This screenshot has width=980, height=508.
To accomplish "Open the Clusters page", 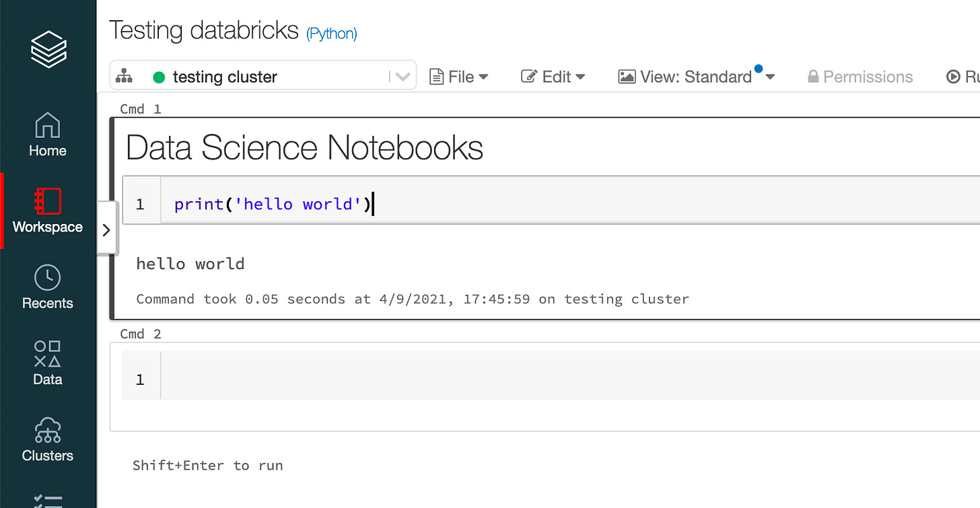I will (x=47, y=439).
